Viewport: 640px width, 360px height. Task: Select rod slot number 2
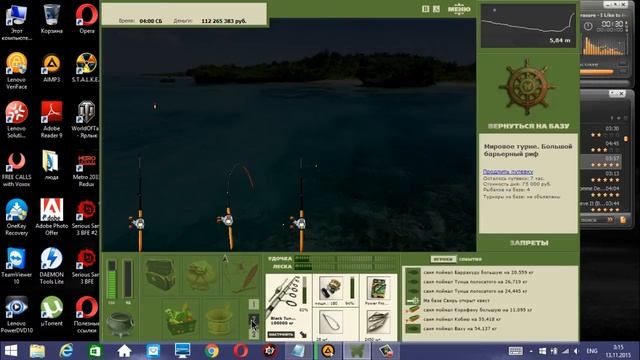[x=253, y=319]
